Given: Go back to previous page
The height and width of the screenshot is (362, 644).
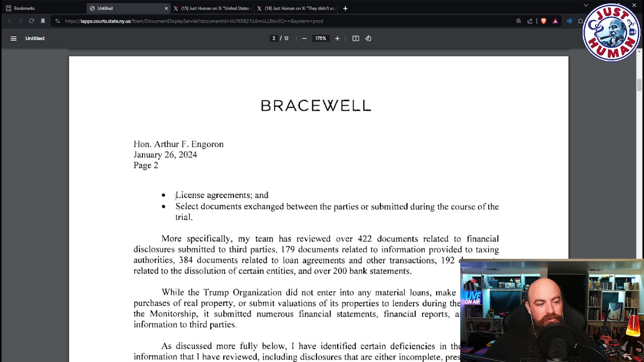Looking at the screenshot, I should (9, 21).
